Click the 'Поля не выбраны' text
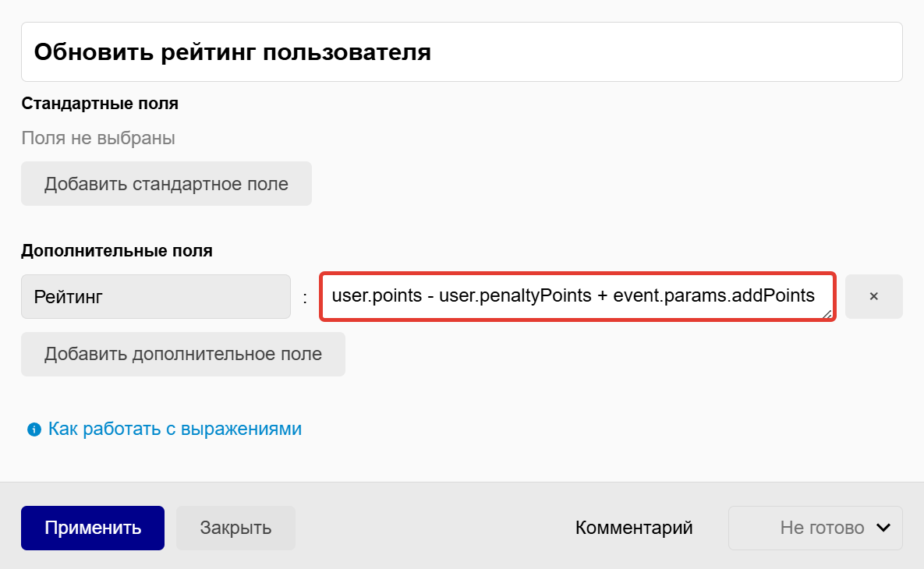This screenshot has width=924, height=569. pos(97,138)
